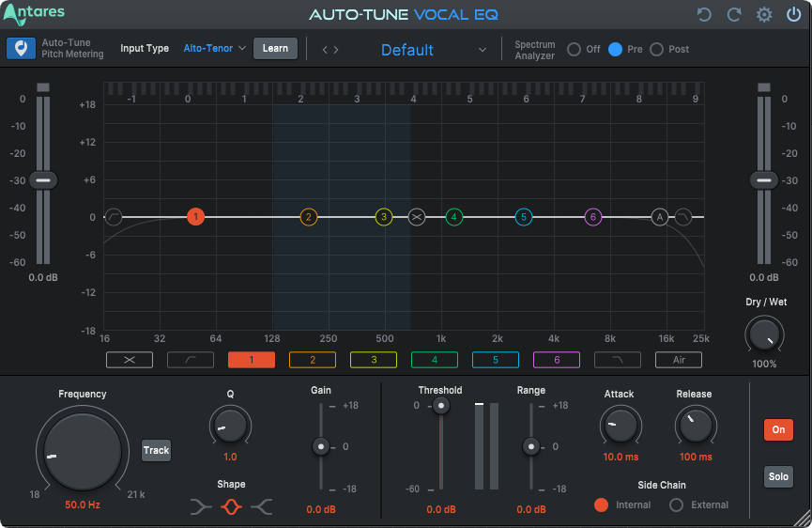Open settings with the gear icon
This screenshot has width=812, height=528.
click(x=764, y=14)
